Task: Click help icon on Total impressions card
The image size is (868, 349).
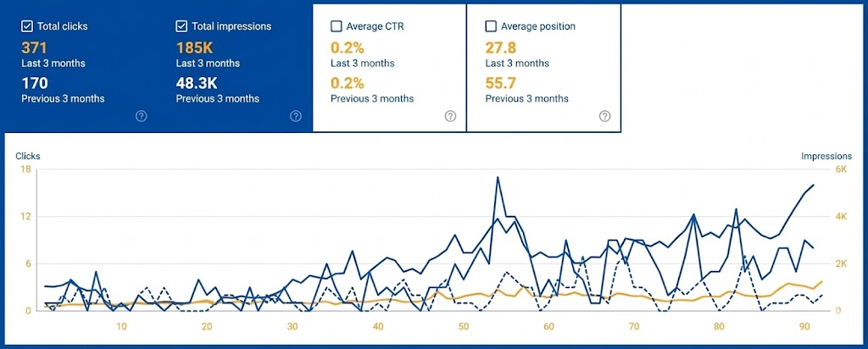Action: [x=296, y=116]
